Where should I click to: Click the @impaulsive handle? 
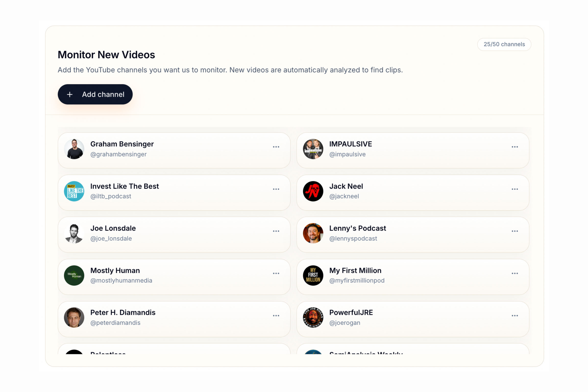point(347,154)
